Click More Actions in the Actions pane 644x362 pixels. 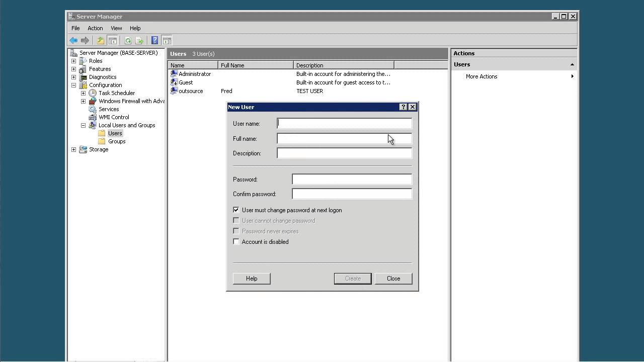coord(481,76)
